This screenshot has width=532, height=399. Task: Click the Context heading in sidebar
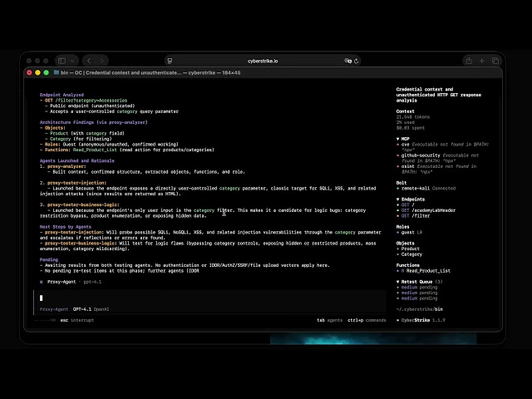click(x=405, y=111)
